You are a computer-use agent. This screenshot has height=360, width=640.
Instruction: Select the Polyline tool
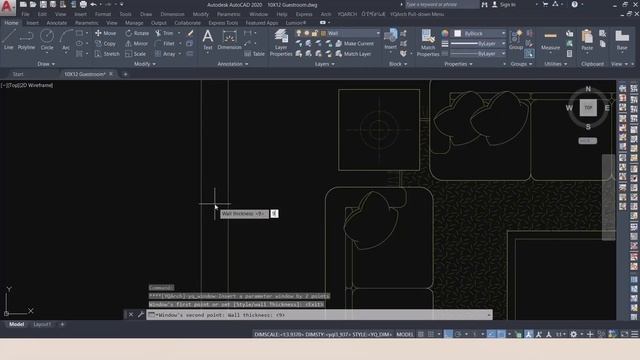pos(26,40)
